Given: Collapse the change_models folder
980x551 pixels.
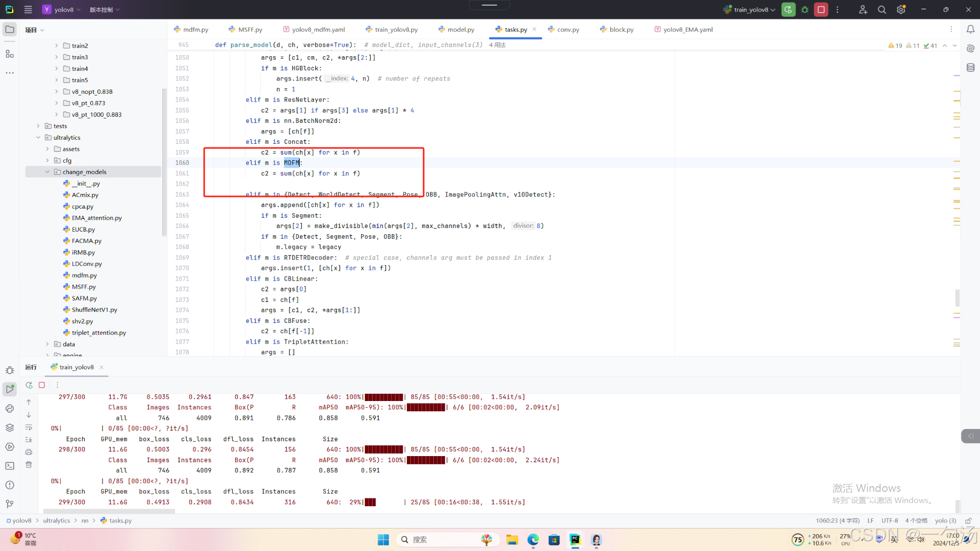Looking at the screenshot, I should tap(47, 172).
